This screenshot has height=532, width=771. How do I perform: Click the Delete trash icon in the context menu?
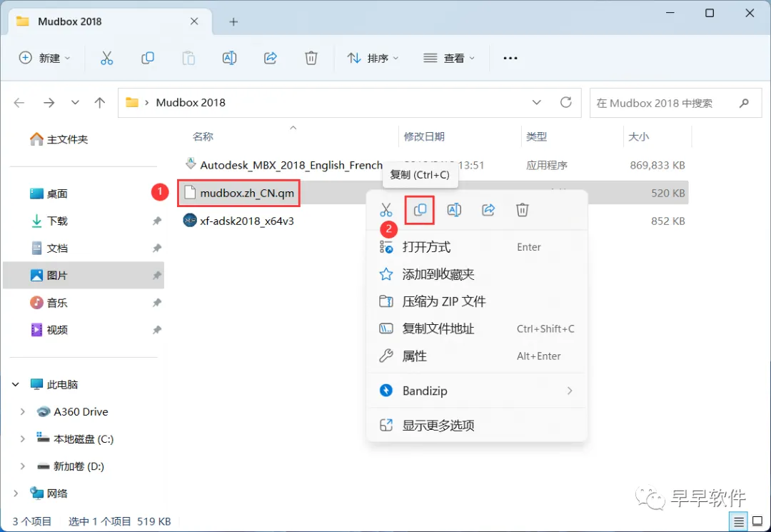(x=522, y=210)
